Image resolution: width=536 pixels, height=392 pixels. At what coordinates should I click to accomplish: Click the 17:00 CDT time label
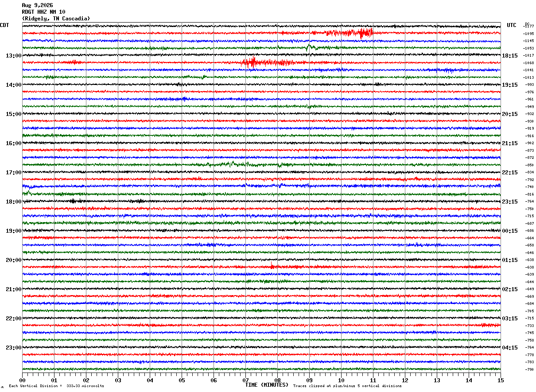13,173
